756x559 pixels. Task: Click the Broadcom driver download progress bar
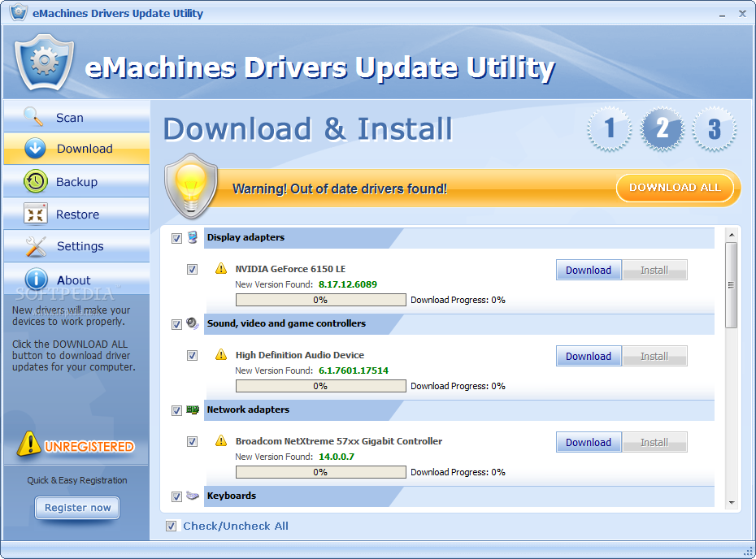(x=320, y=472)
